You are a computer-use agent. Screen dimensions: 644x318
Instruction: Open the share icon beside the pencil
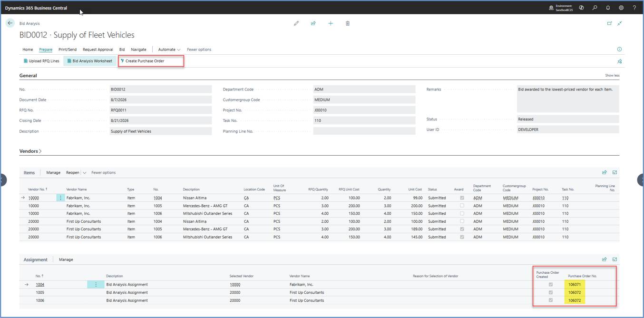tap(313, 23)
